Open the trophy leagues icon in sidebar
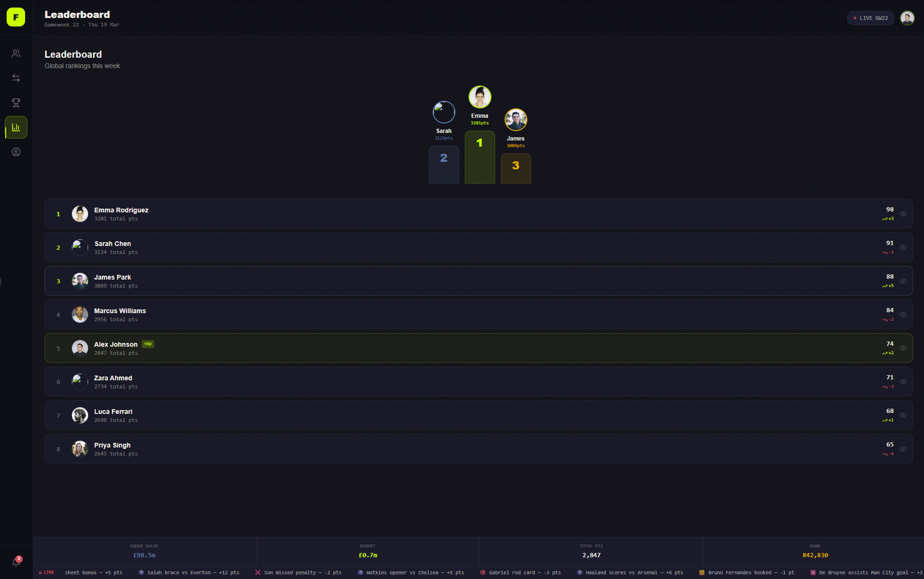This screenshot has height=579, width=924. tap(16, 103)
